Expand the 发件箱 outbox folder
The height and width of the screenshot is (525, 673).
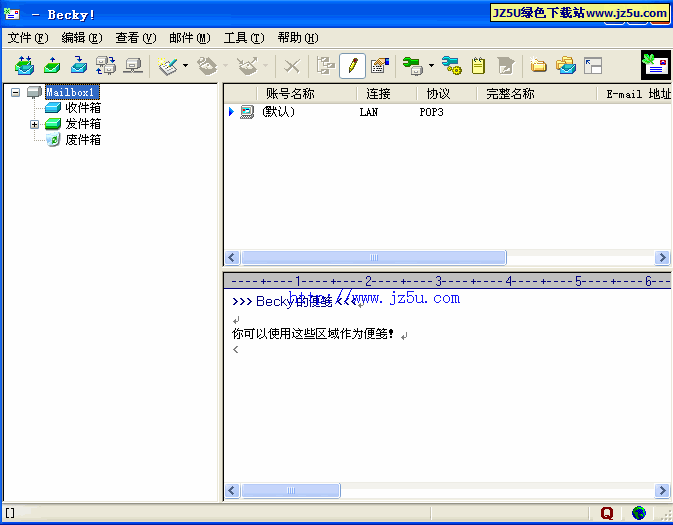click(34, 124)
